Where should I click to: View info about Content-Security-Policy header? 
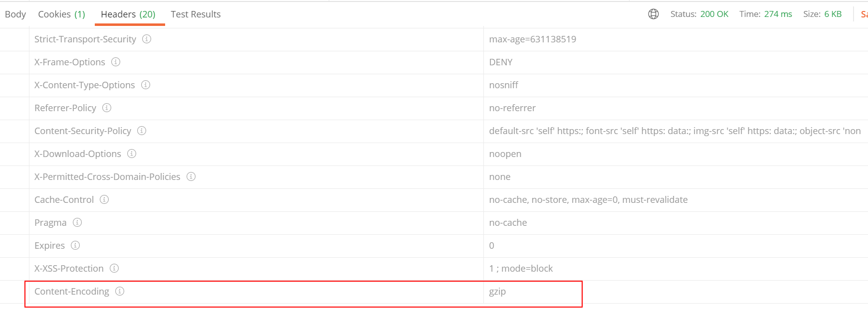(x=141, y=131)
